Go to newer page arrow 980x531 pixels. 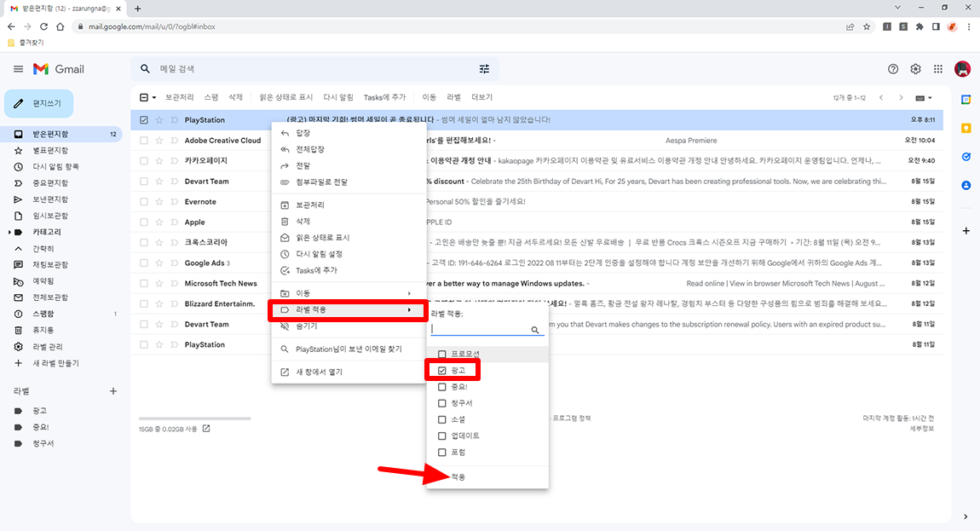click(x=881, y=97)
